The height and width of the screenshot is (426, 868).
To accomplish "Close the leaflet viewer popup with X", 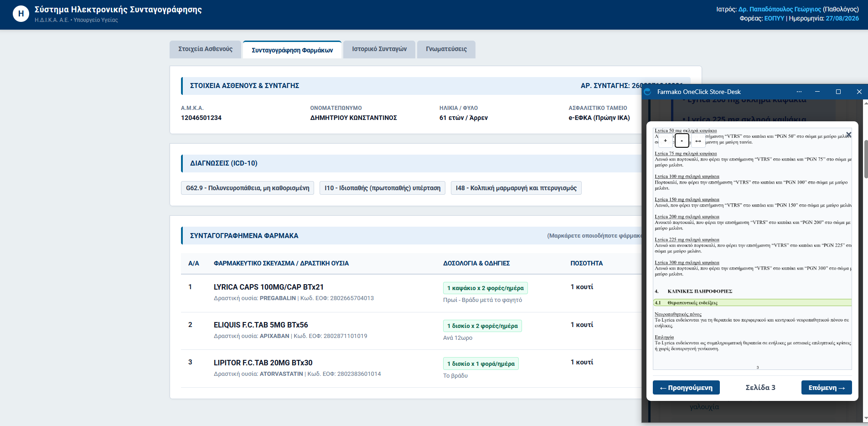I will (x=848, y=135).
